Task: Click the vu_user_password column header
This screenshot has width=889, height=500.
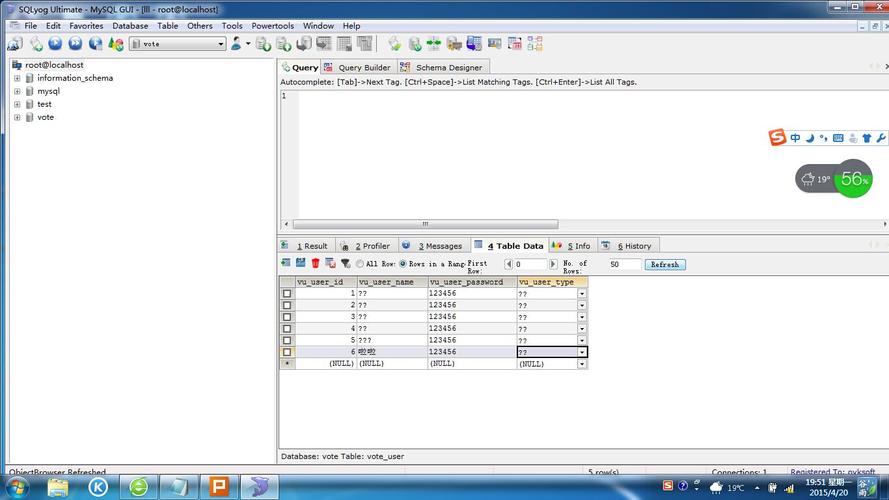Action: (x=472, y=282)
